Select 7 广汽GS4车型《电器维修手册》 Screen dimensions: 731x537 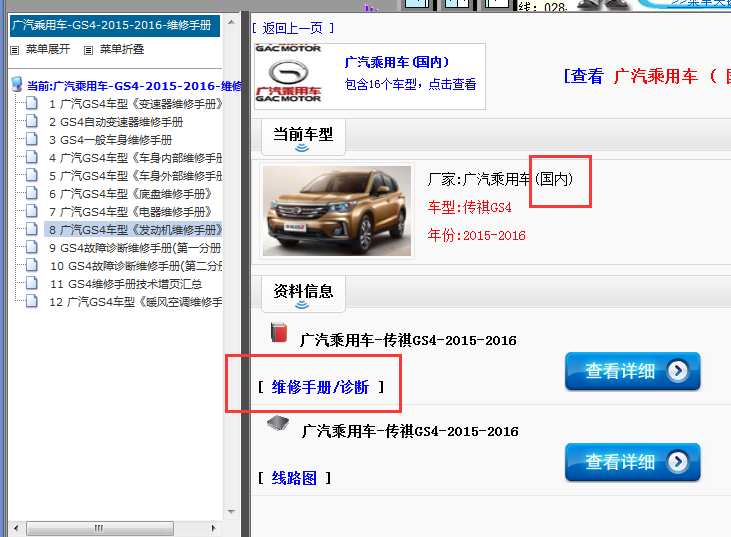click(130, 212)
